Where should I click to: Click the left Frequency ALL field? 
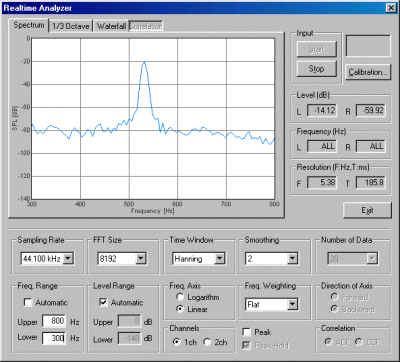pyautogui.click(x=322, y=146)
